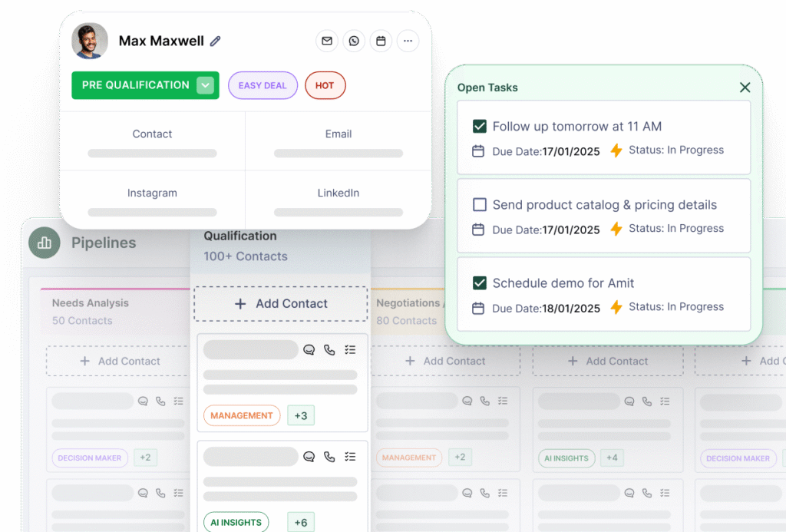Add Contact in the Qualification column
The width and height of the screenshot is (786, 532).
tap(281, 304)
